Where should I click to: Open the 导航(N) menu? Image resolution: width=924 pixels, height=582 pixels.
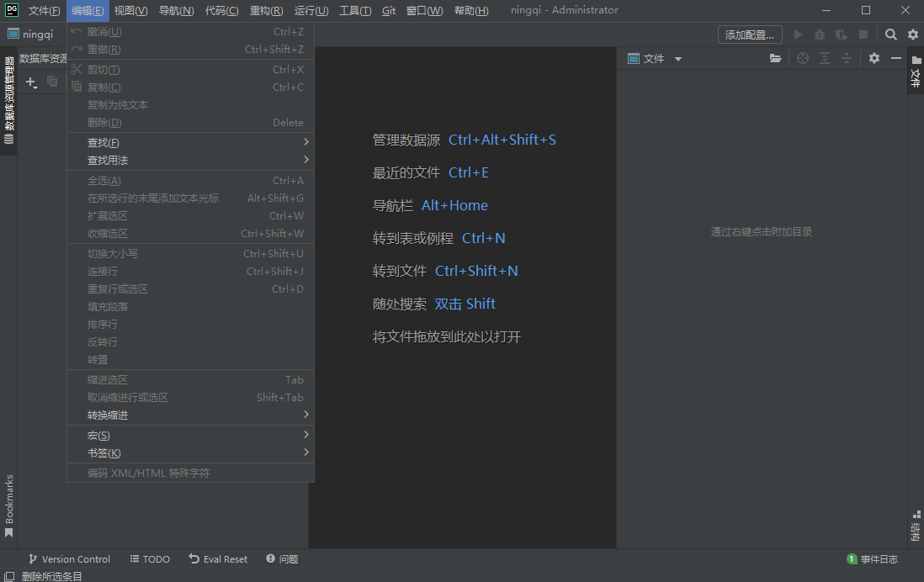(176, 11)
